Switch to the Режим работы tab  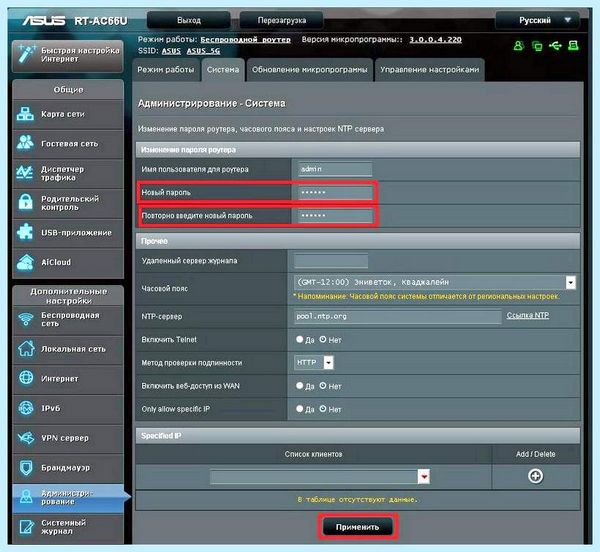(166, 70)
